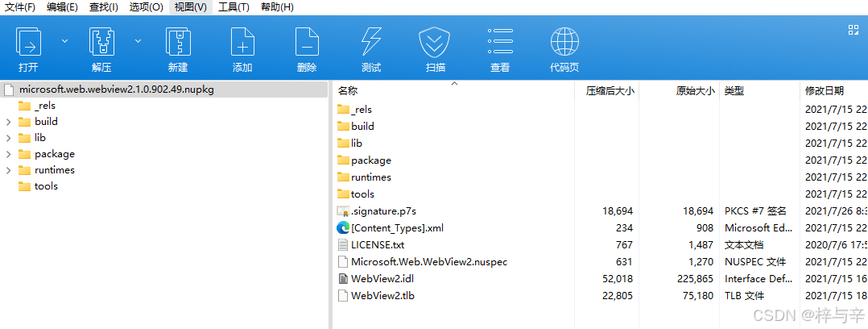Click the 删除 (Delete) toolbar icon

point(307,42)
